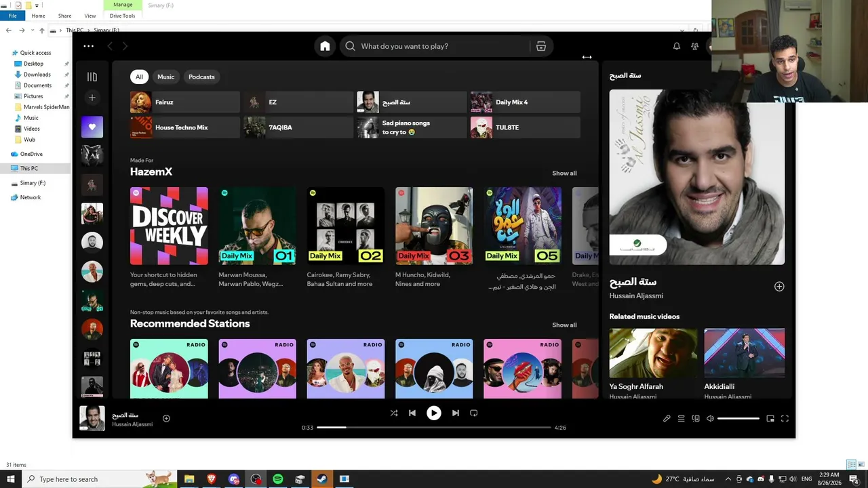868x488 pixels.
Task: Select Network in the navigation pane
Action: tap(30, 197)
